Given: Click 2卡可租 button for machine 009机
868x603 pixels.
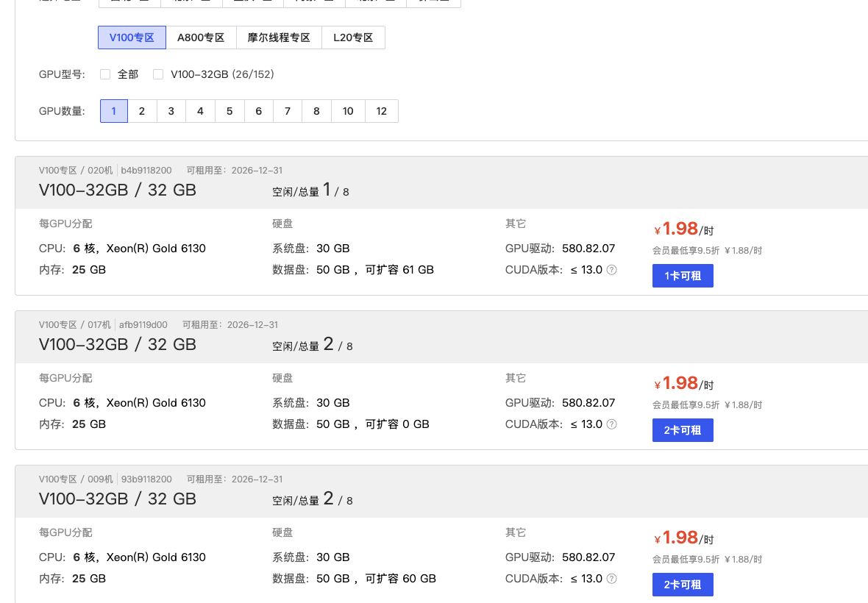Looking at the screenshot, I should [x=683, y=584].
